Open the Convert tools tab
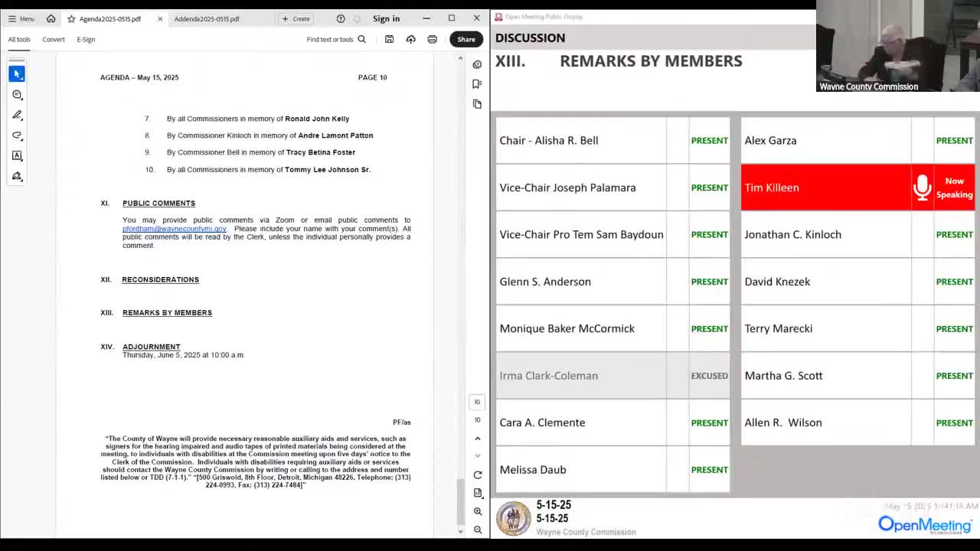Screen dimensions: 980x551 (54, 39)
